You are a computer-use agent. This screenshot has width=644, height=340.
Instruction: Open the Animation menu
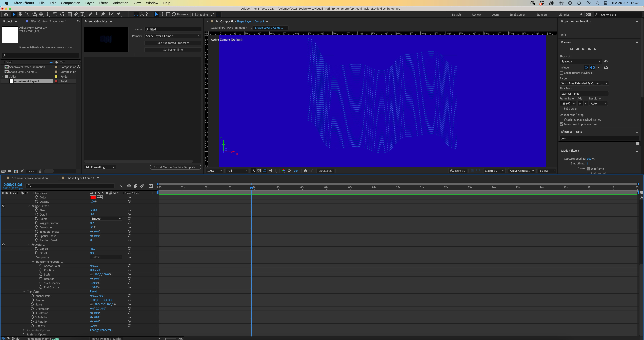120,3
